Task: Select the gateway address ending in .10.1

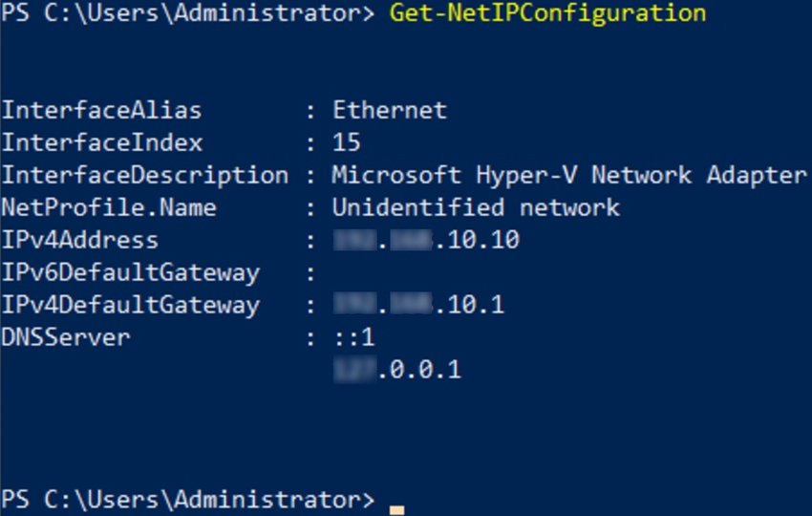Action: pos(418,305)
